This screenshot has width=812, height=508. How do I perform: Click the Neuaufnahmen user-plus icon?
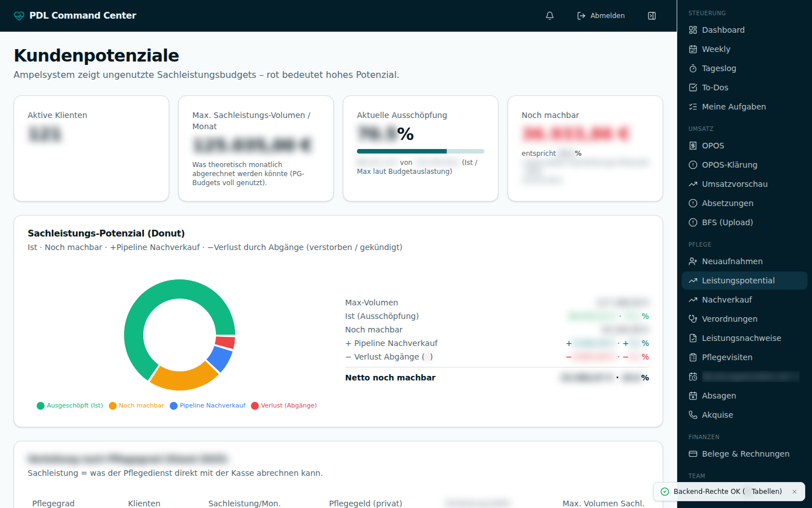pyautogui.click(x=693, y=261)
